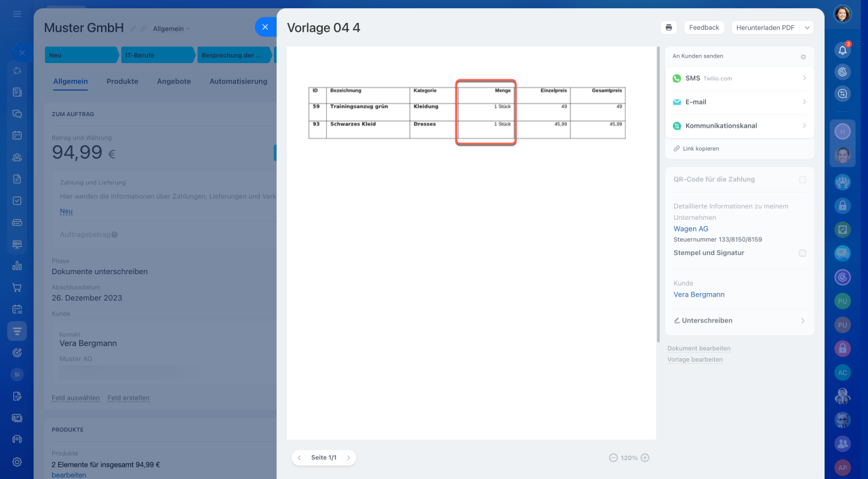Image resolution: width=868 pixels, height=479 pixels.
Task: Click Neu link under Zahlung und Lieferung
Action: pos(66,212)
